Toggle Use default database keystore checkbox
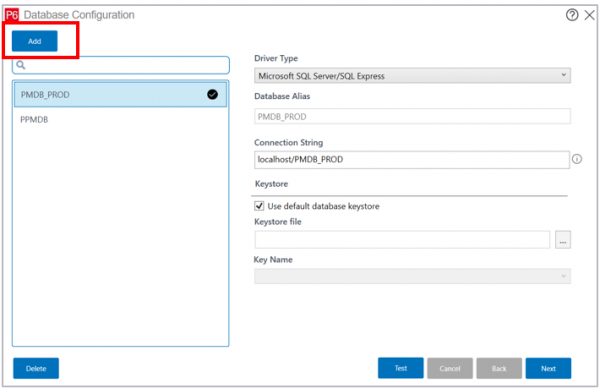The image size is (600, 389). tap(259, 206)
